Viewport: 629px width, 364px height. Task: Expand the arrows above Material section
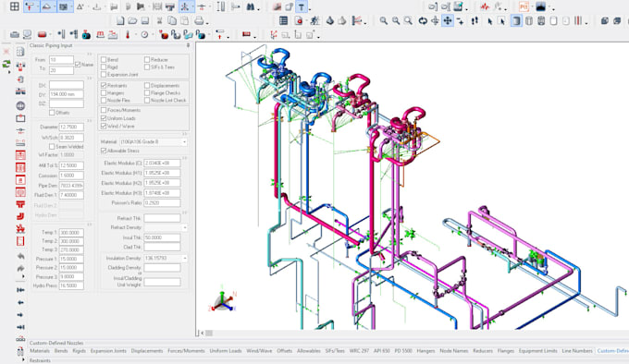pos(184,134)
